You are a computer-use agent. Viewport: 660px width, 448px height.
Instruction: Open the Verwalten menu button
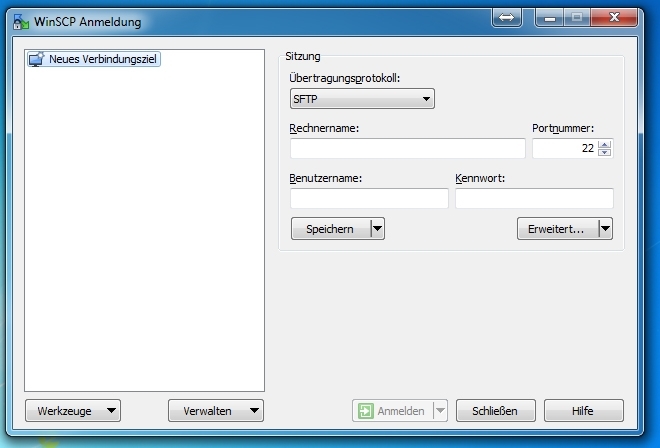(x=216, y=411)
